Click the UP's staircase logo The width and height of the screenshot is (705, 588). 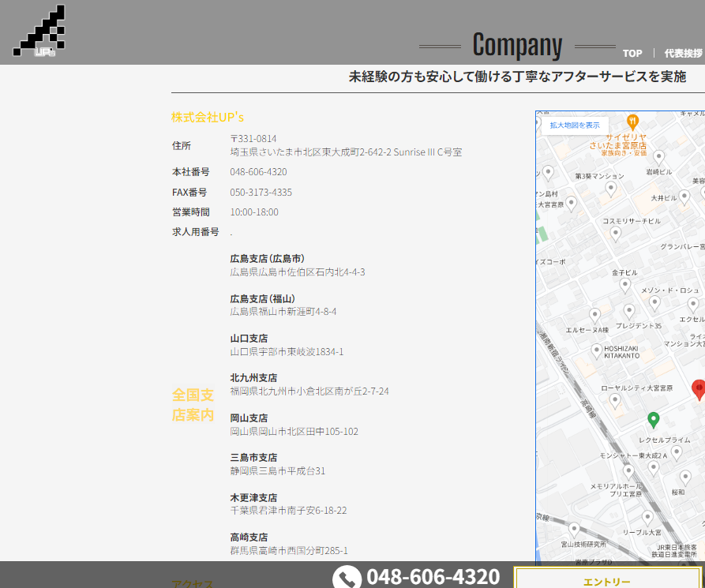39,32
